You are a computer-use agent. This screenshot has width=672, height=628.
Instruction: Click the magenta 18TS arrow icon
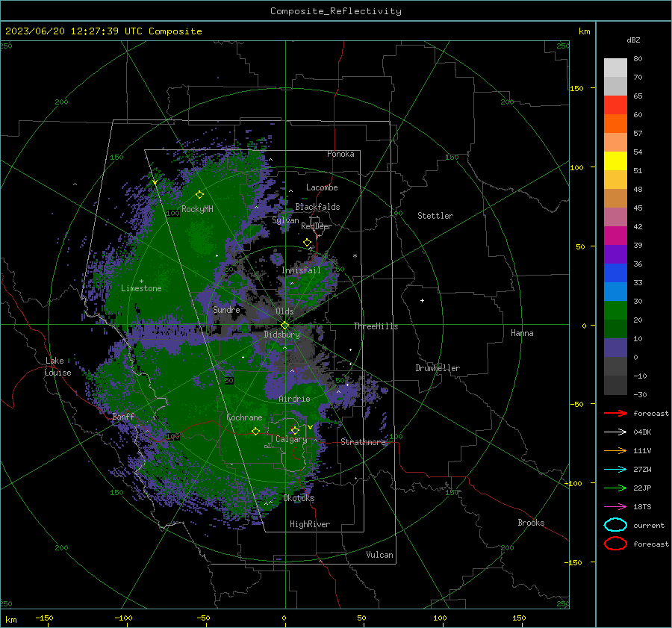pos(615,507)
